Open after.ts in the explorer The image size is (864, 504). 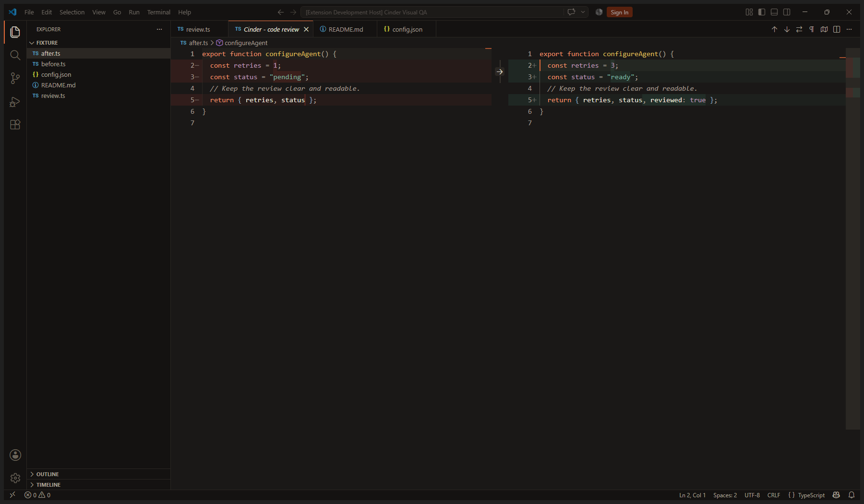[x=98, y=53]
